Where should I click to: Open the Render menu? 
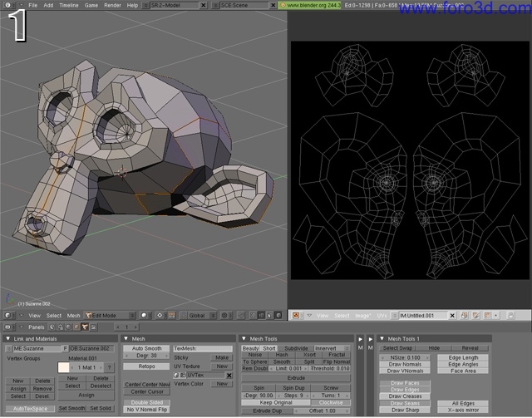click(x=112, y=5)
